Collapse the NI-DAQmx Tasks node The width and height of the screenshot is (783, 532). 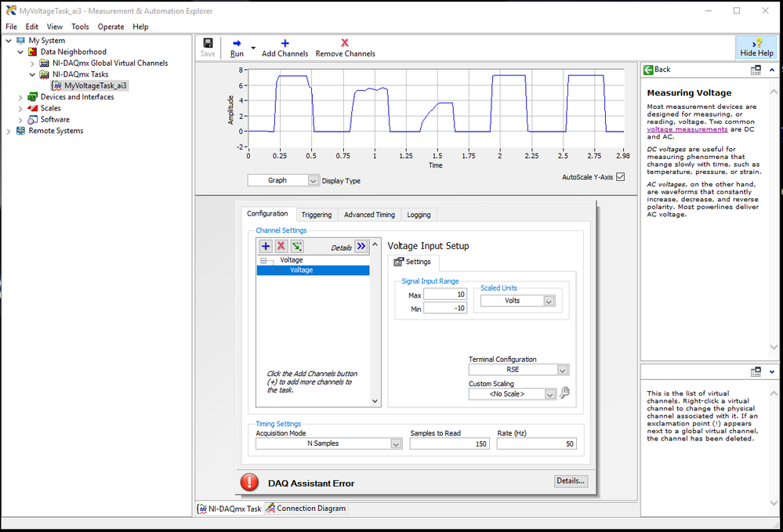point(32,75)
